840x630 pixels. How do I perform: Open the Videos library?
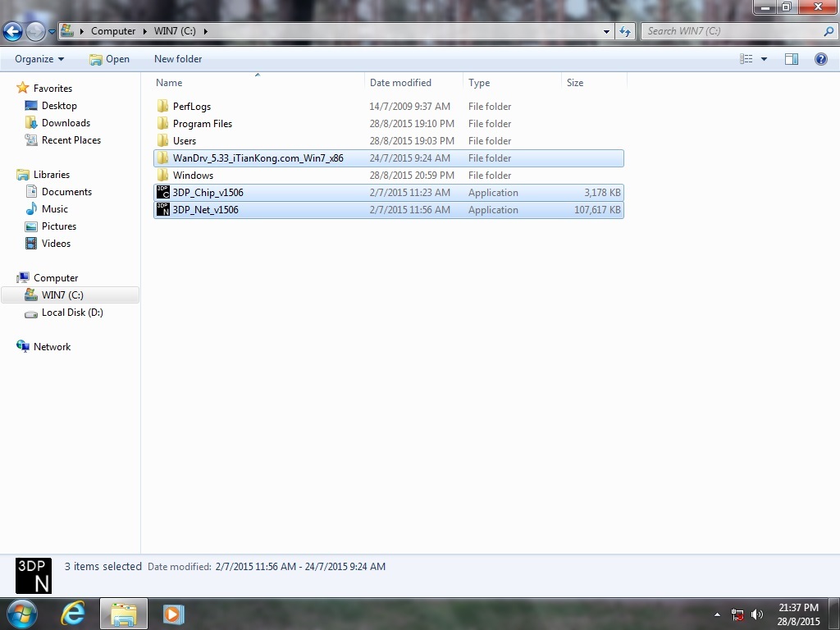point(56,243)
